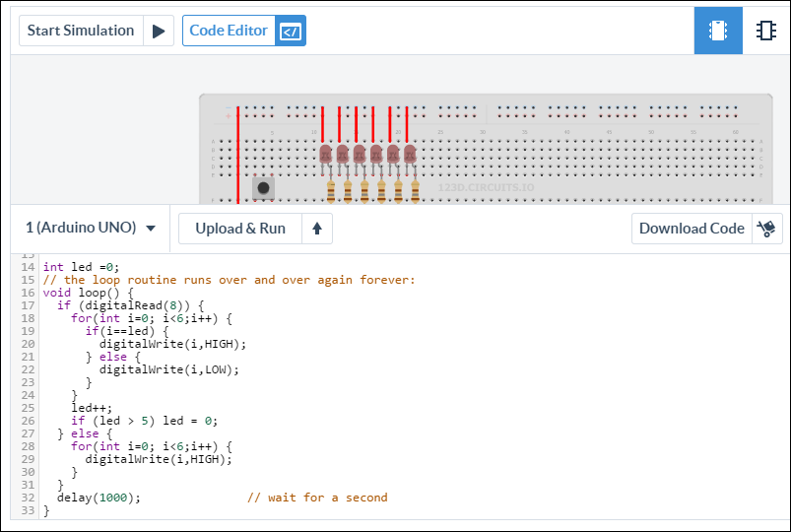Screen dimensions: 791x532
Task: Open the 1 (Arduino UNO) board dropdown
Action: click(91, 229)
